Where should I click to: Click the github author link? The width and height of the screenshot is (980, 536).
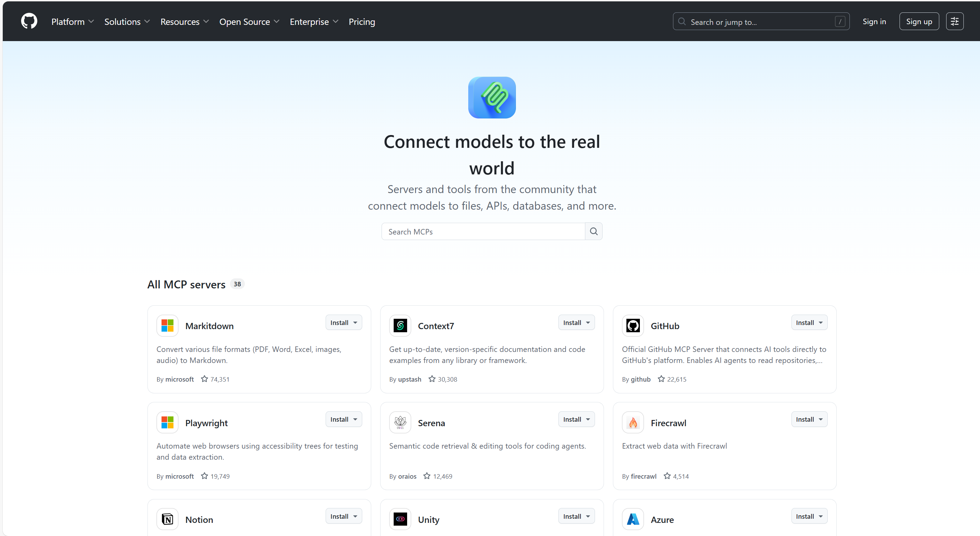640,379
